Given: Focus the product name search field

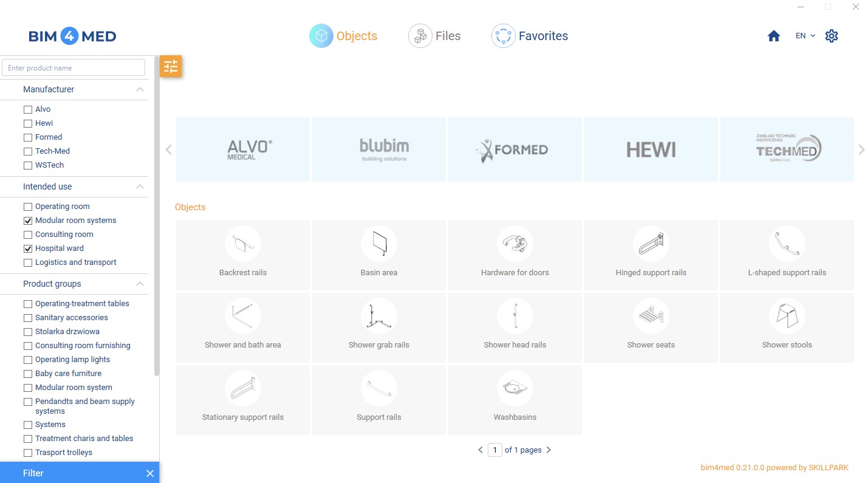Looking at the screenshot, I should click(73, 67).
